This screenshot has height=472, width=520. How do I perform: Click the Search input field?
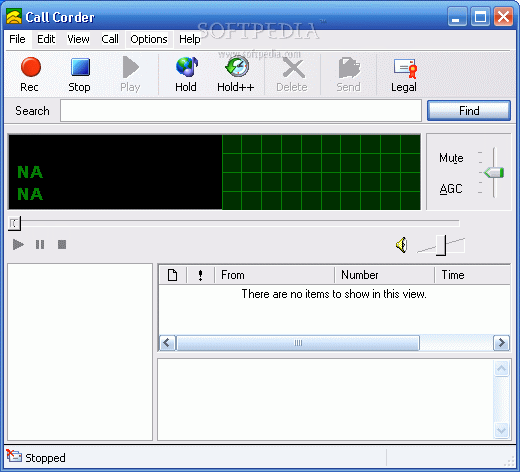pyautogui.click(x=241, y=111)
